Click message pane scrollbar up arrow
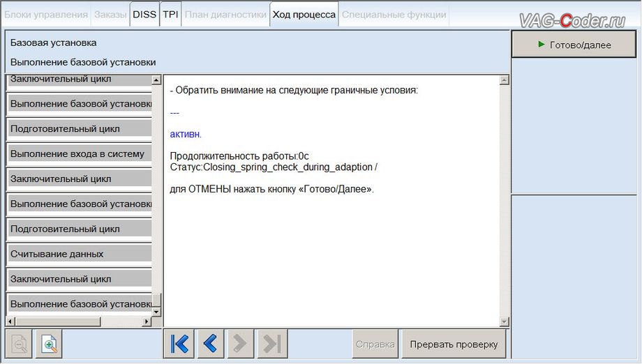 (x=505, y=80)
